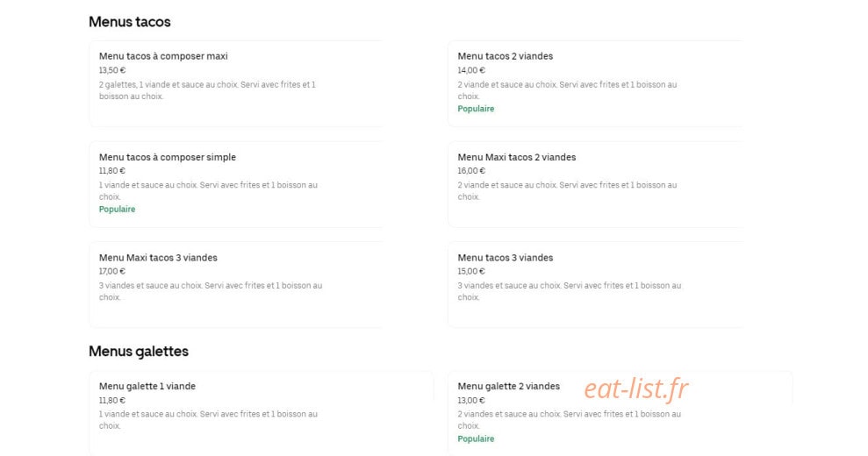Select Menu tacos 2 viandes card
The width and height of the screenshot is (868, 456).
[x=595, y=83]
